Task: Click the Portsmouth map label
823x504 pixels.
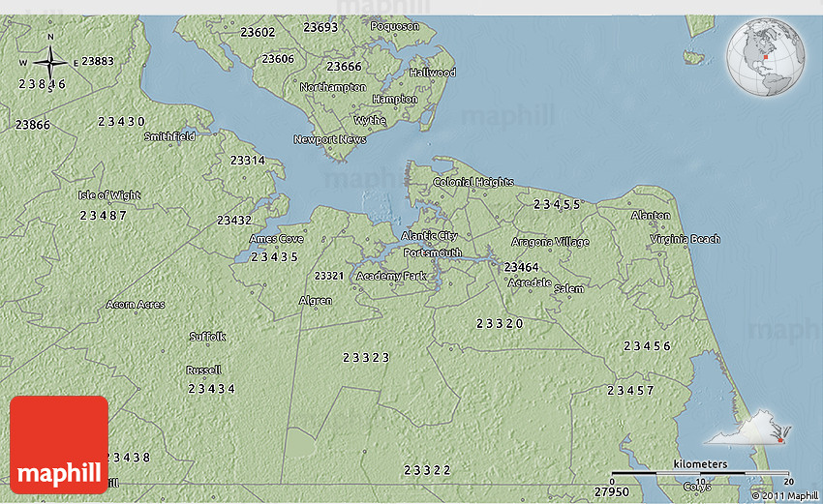Action: coord(432,252)
